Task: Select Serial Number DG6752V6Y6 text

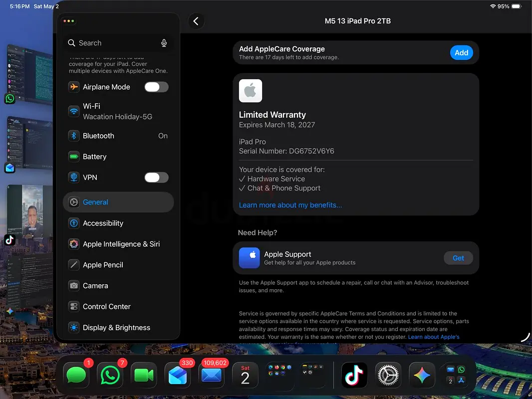Action: [x=286, y=151]
